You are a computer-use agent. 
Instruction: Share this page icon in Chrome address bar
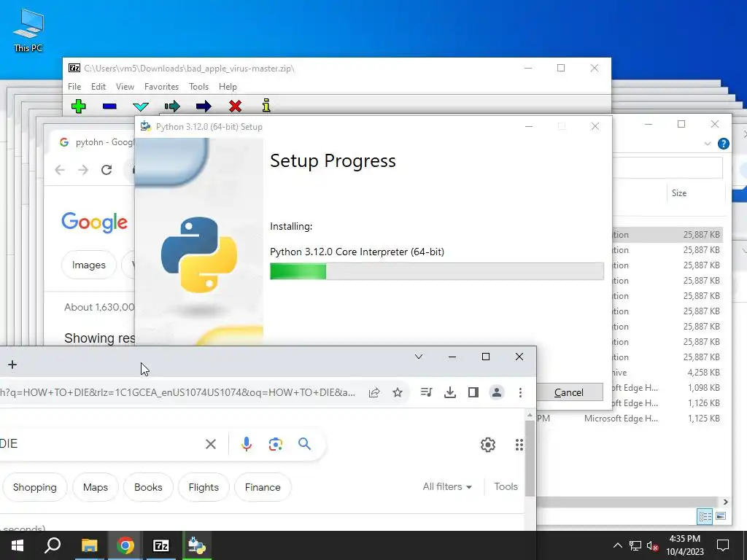pyautogui.click(x=374, y=392)
